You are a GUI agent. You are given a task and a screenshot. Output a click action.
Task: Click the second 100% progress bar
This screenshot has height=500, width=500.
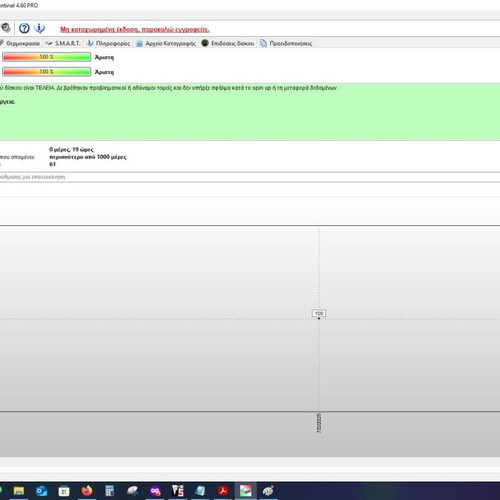tap(46, 72)
